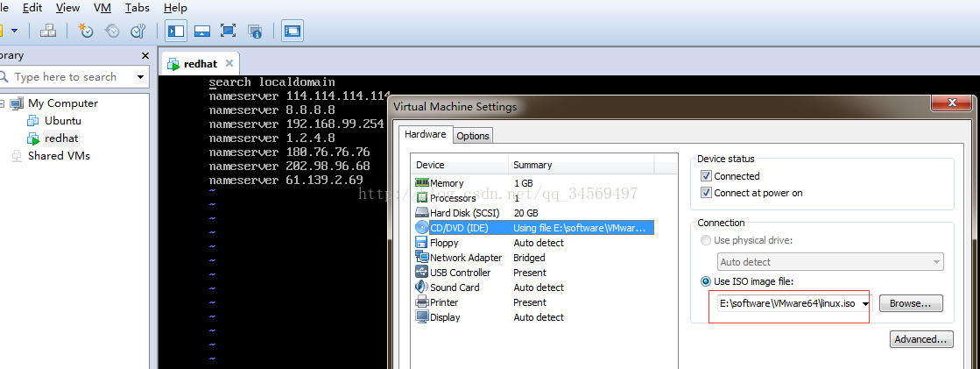Select the Processors device row
Viewport: 980px width, 369px height.
pos(533,198)
